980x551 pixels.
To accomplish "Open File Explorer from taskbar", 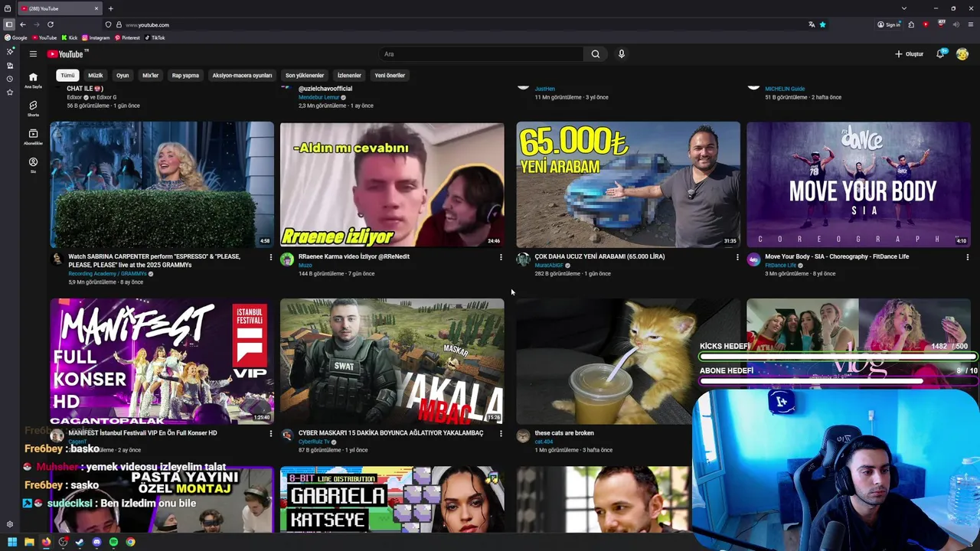I will (x=29, y=542).
